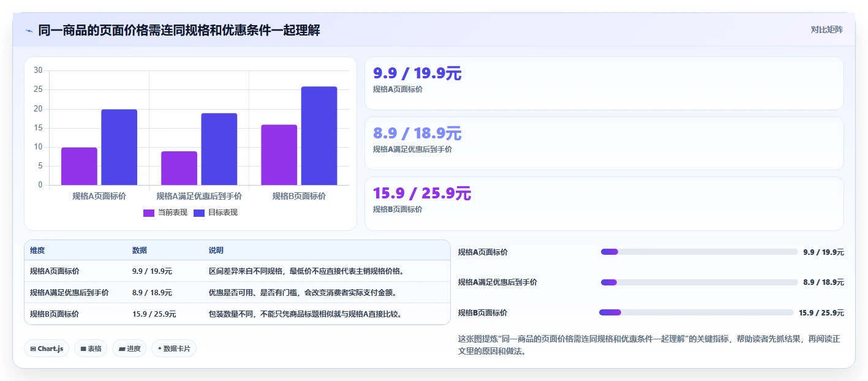Click the main title 同一商品的页面价格需连同规格和优惠条件一起理解
Screen dimensions: 868x381
[179, 30]
